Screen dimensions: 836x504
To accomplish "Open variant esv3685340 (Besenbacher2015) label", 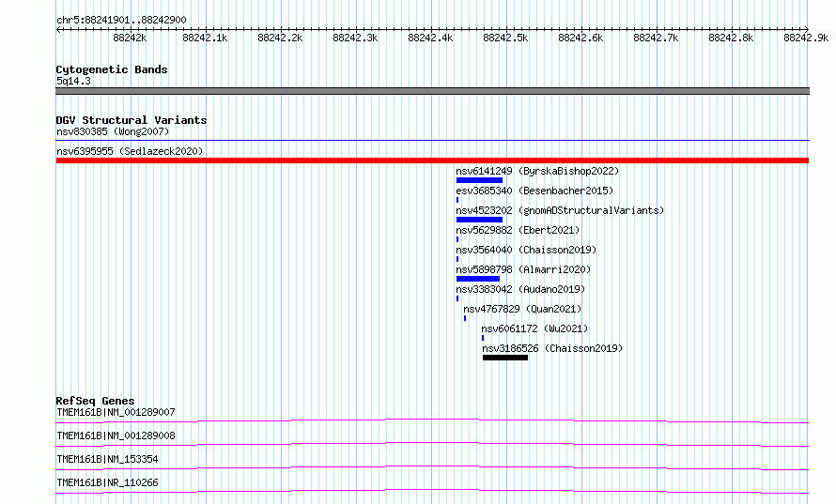I will (534, 191).
